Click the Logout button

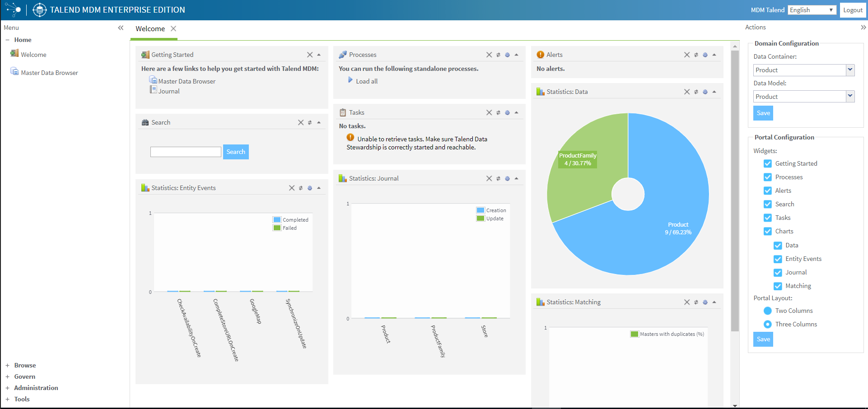[852, 10]
